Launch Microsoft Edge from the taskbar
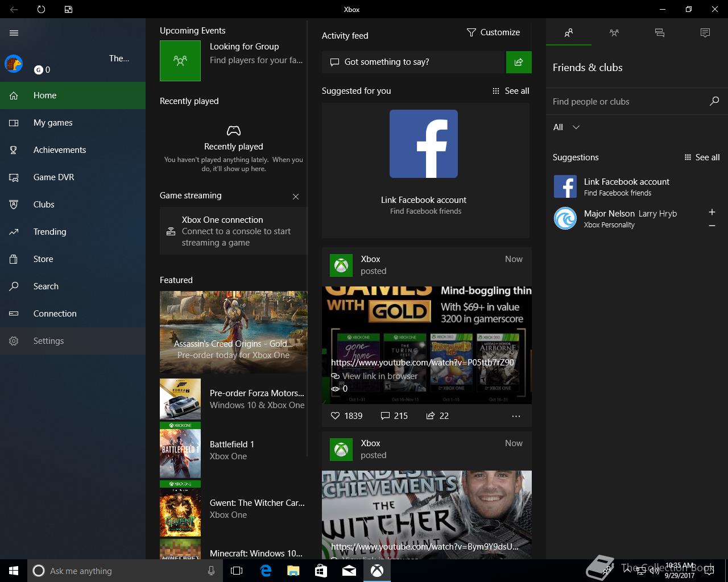728x582 pixels. coord(266,571)
